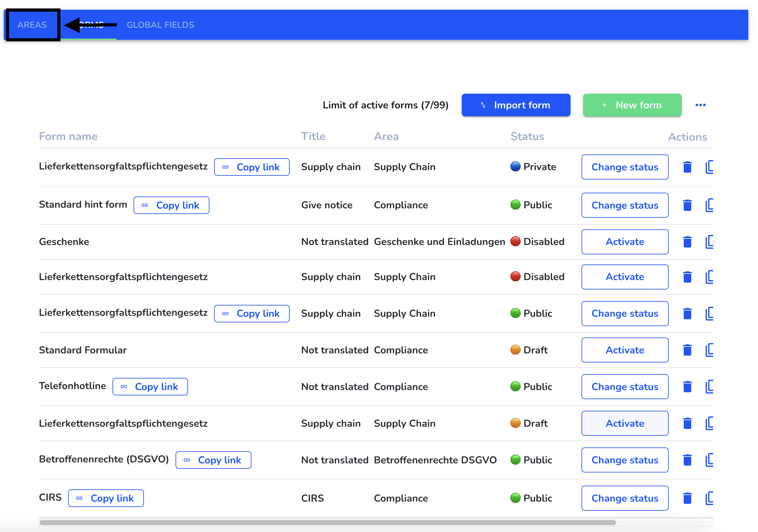Click the 'Title' column header
The width and height of the screenshot is (758, 532).
(x=313, y=136)
